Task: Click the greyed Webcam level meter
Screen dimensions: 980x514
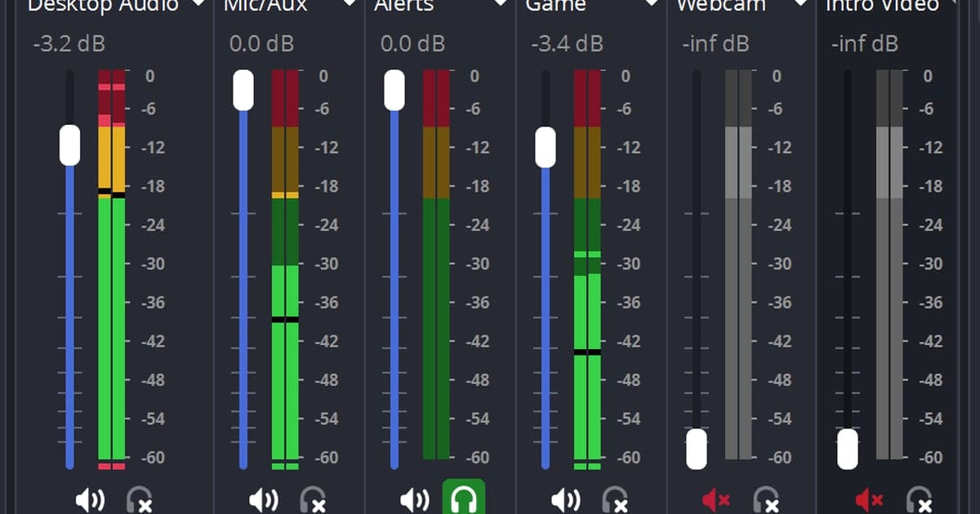Action: click(x=738, y=264)
